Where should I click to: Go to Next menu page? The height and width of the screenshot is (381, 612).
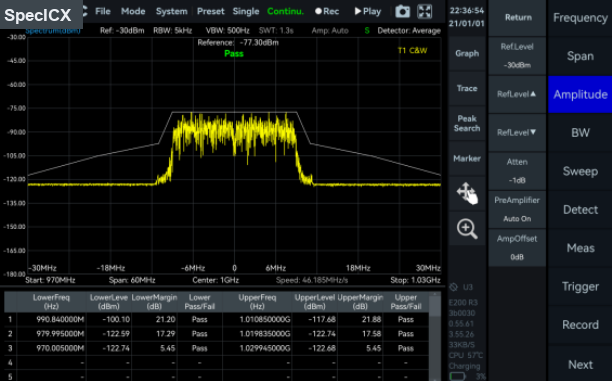point(580,364)
